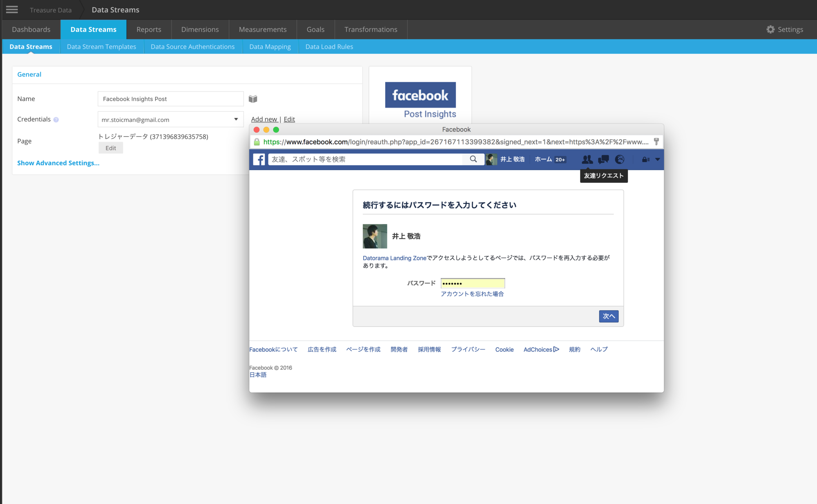Click the Facebook popup URL address bar
Image resolution: width=817 pixels, height=504 pixels.
tap(456, 142)
